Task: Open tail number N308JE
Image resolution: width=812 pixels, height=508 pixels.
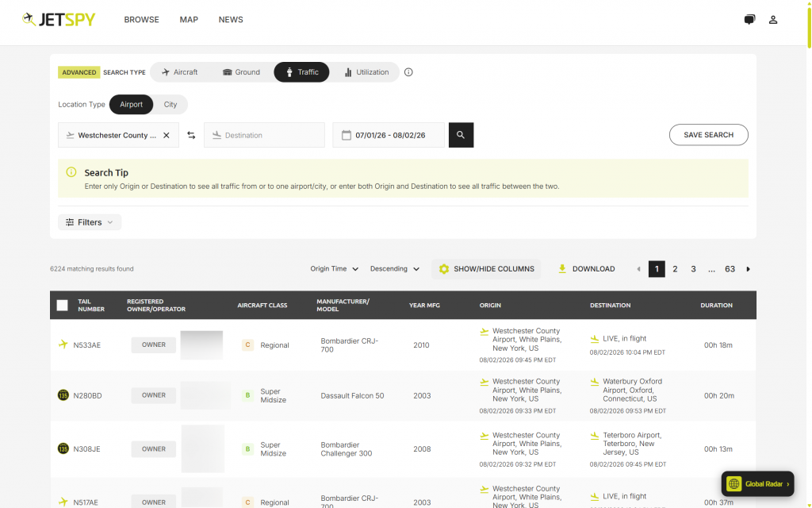Action: click(x=87, y=449)
